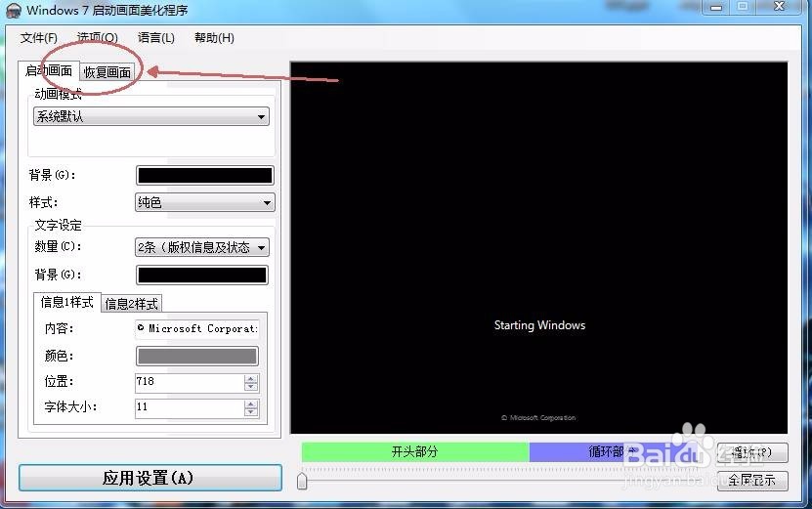
Task: Decrease the 位置 value with down arrow
Action: pos(251,387)
